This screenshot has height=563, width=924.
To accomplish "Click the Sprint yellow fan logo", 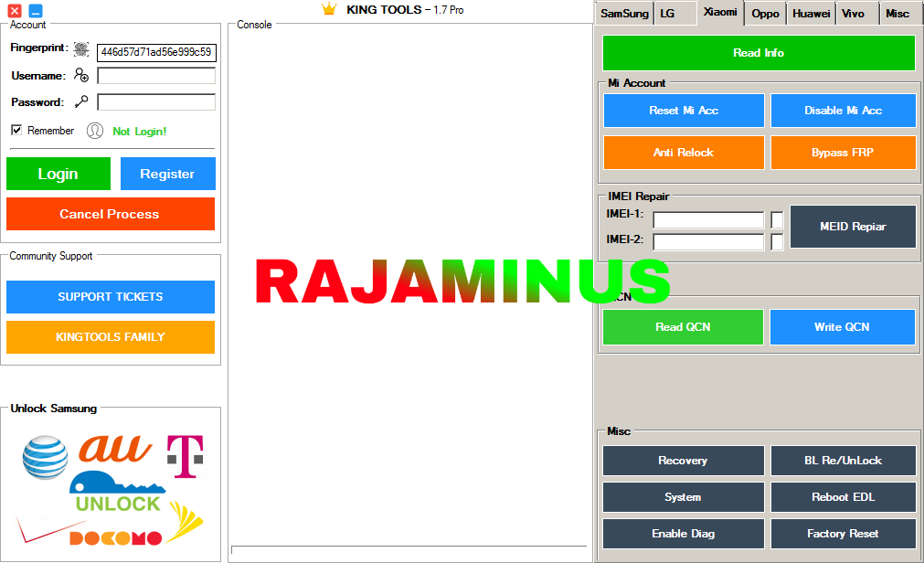I will point(185,522).
